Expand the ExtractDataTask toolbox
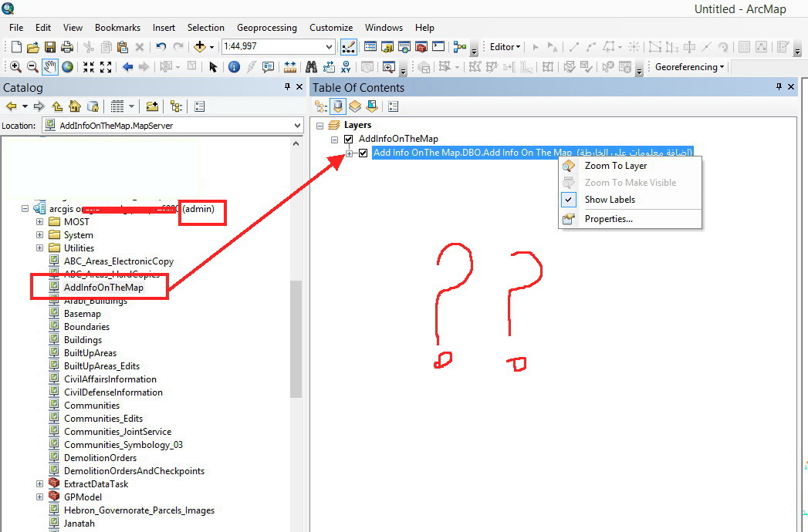 (x=39, y=484)
